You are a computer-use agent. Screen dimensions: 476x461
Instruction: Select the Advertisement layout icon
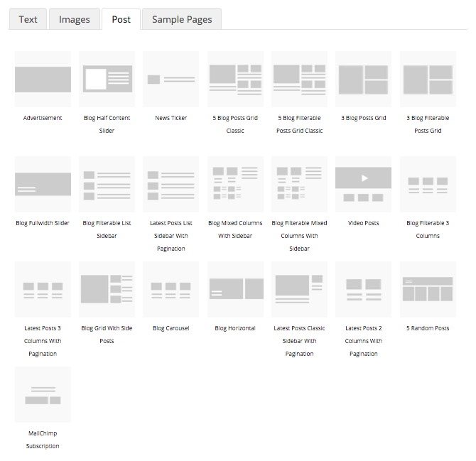pos(43,79)
